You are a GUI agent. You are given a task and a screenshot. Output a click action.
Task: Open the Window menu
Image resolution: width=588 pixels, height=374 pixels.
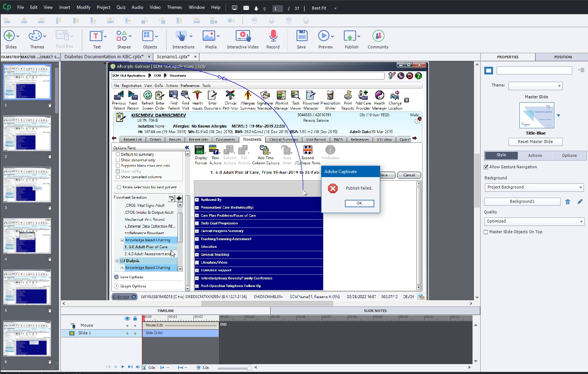[x=197, y=7]
